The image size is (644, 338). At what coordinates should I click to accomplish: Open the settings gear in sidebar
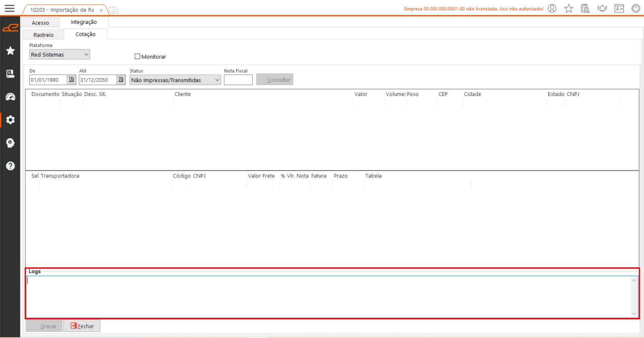10,120
